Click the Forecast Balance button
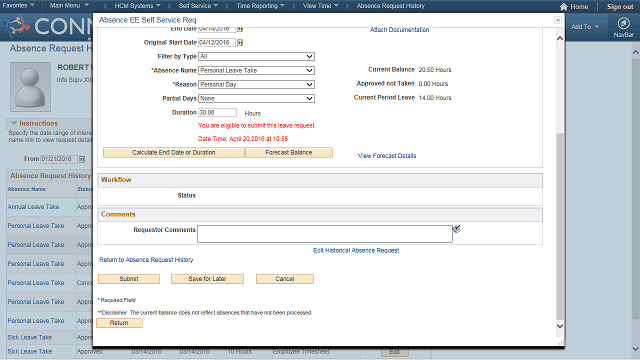 289,153
